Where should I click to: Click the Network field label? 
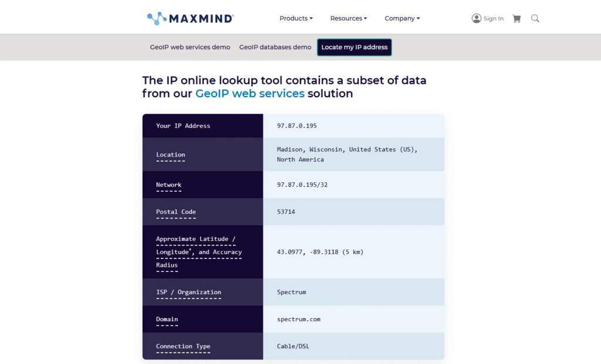pyautogui.click(x=168, y=185)
